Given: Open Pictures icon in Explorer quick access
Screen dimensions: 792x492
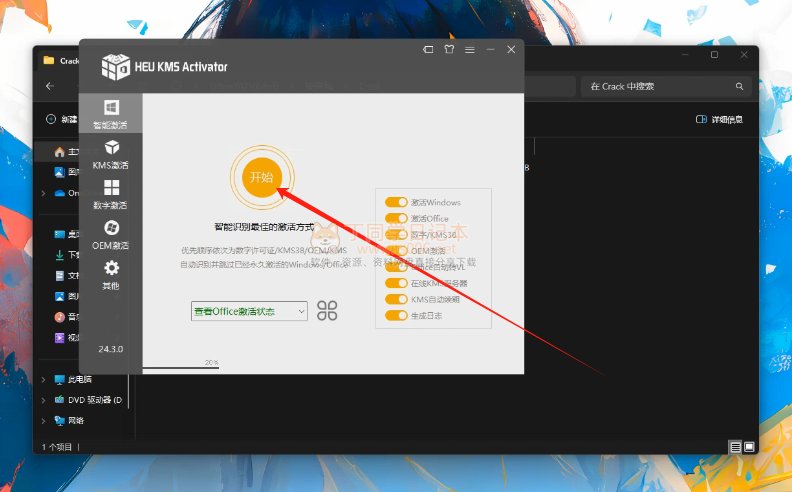Looking at the screenshot, I should (60, 296).
